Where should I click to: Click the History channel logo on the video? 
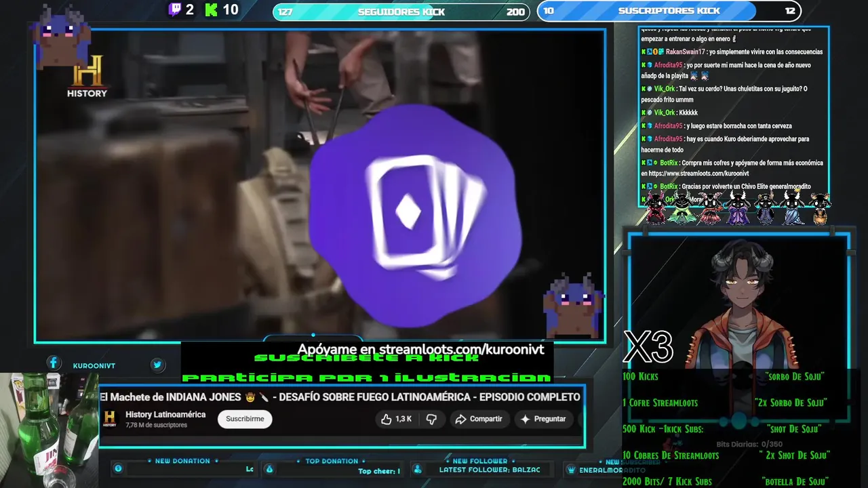[87, 76]
